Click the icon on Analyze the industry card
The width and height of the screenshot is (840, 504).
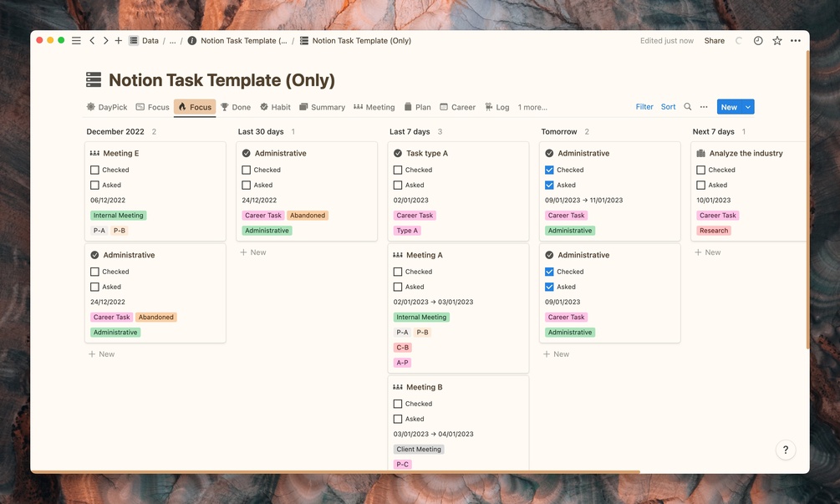click(x=700, y=153)
